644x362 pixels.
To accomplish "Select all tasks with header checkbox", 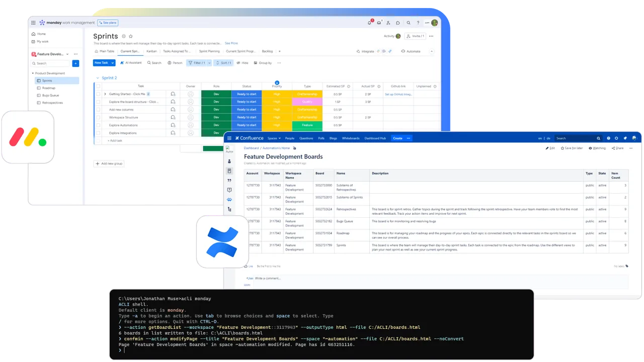I will coord(98,86).
